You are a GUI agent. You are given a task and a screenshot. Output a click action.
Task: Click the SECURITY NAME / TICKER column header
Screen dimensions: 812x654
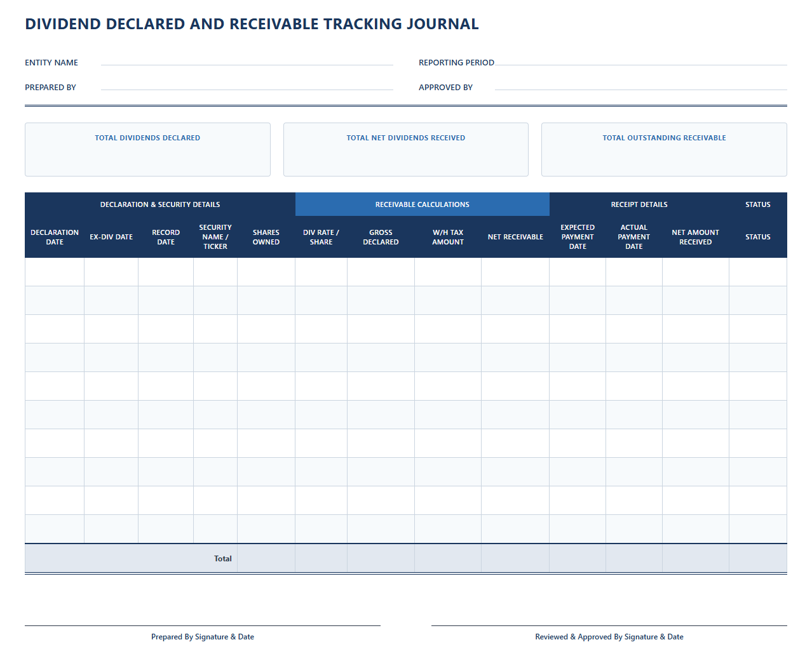click(215, 237)
